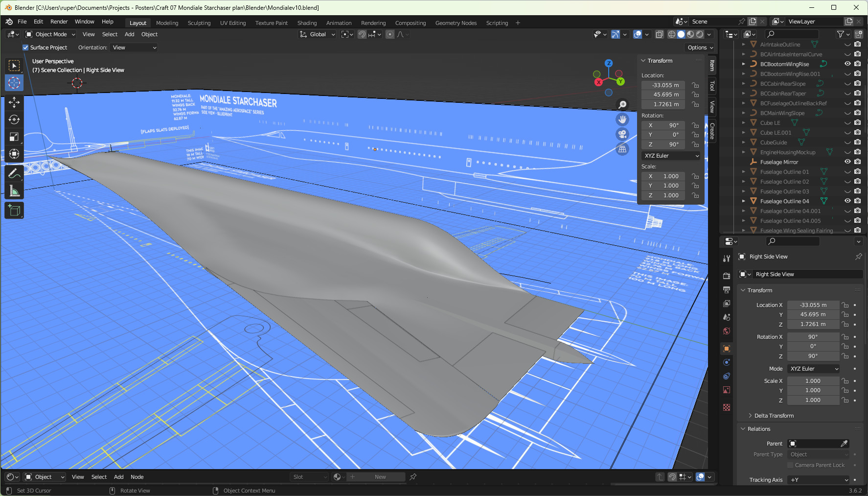The width and height of the screenshot is (868, 496).
Task: Open the Physics properties tab icon
Action: coord(727,362)
